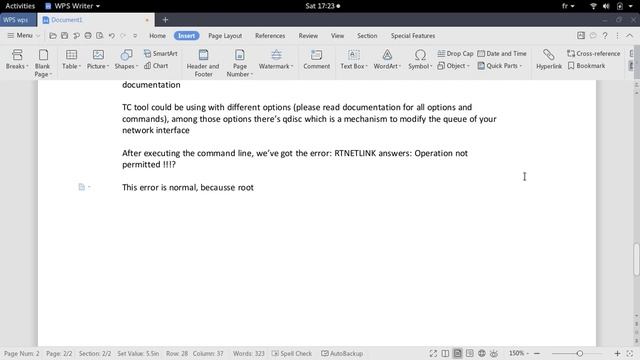This screenshot has width=640, height=360.
Task: Open the 150% zoom level dropdown
Action: pyautogui.click(x=518, y=353)
